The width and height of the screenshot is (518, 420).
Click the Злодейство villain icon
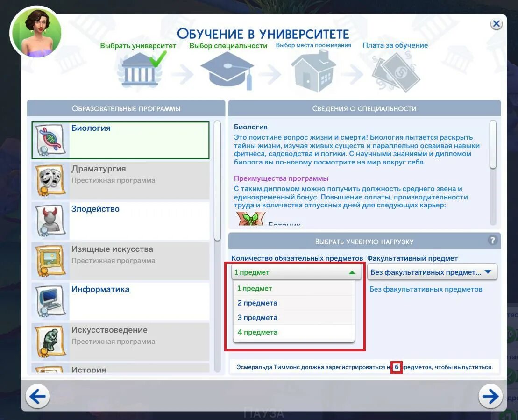[50, 221]
